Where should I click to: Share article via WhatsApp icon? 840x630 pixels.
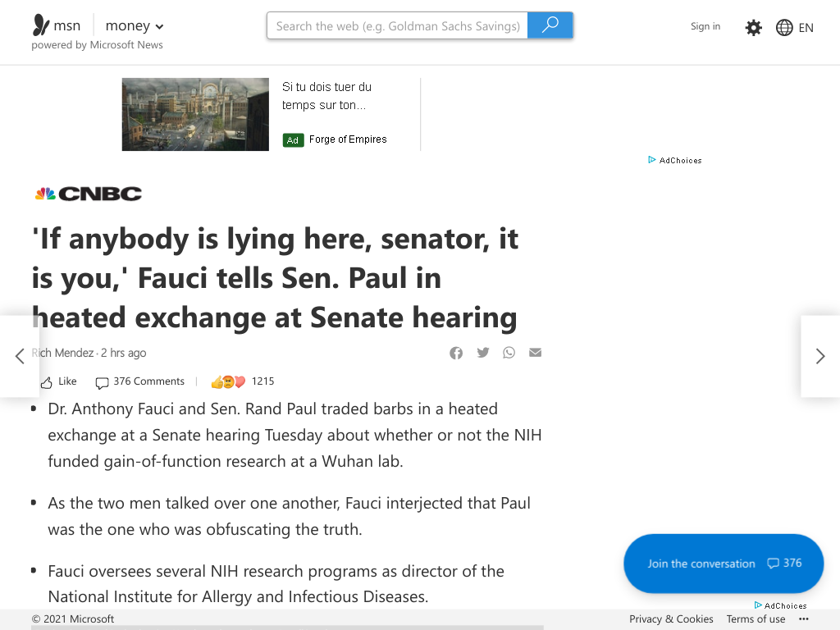click(509, 352)
